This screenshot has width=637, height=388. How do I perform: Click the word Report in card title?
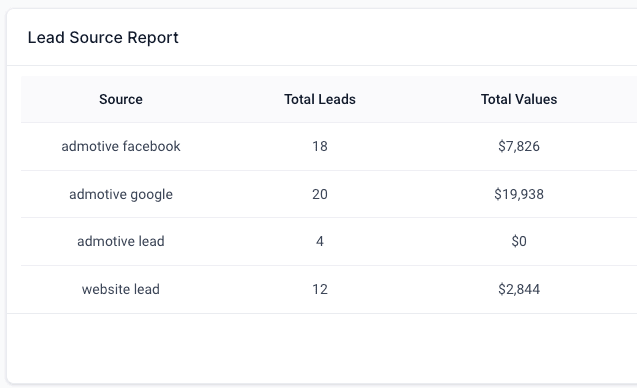(x=153, y=37)
